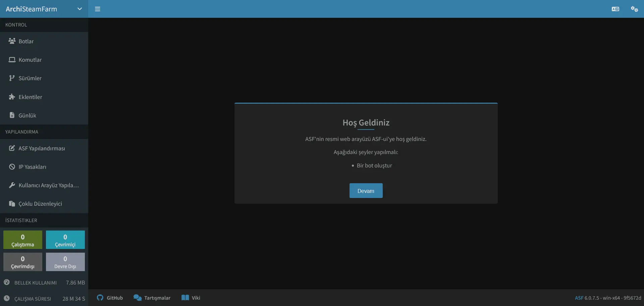
Task: Click the Günlük document icon
Action: 12,115
